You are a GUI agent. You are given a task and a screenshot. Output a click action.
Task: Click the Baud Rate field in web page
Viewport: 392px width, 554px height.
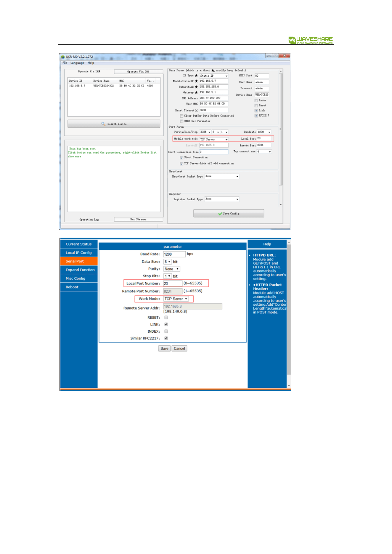(174, 254)
